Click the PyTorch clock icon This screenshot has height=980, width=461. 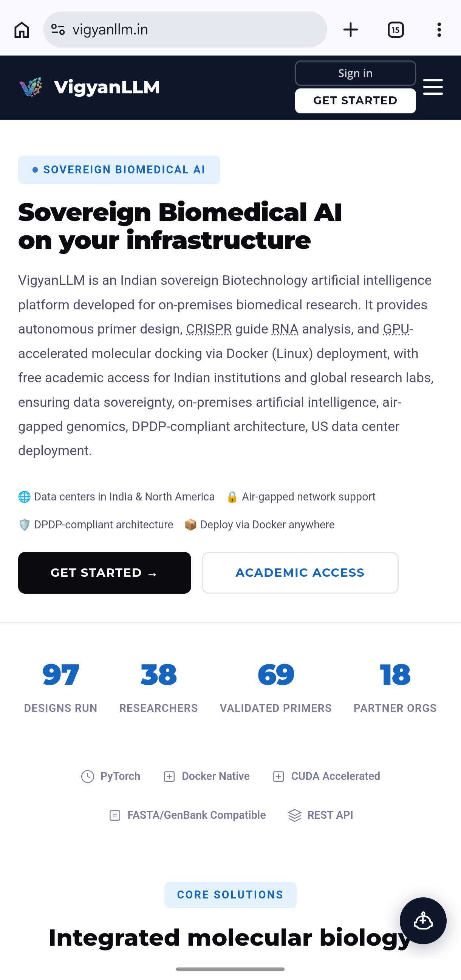point(88,776)
